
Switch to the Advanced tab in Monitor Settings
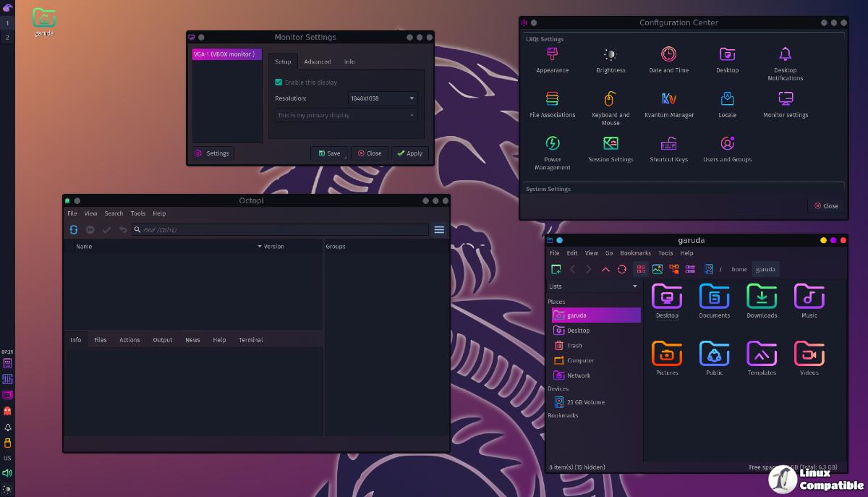318,61
